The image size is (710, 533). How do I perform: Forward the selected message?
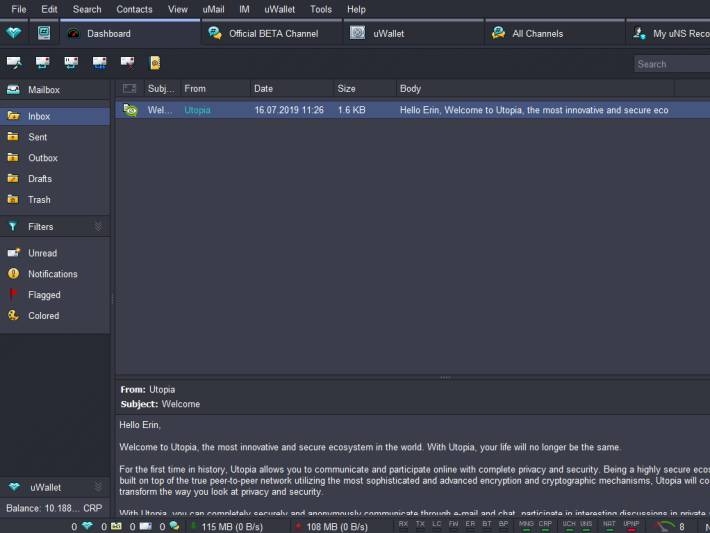[100, 62]
